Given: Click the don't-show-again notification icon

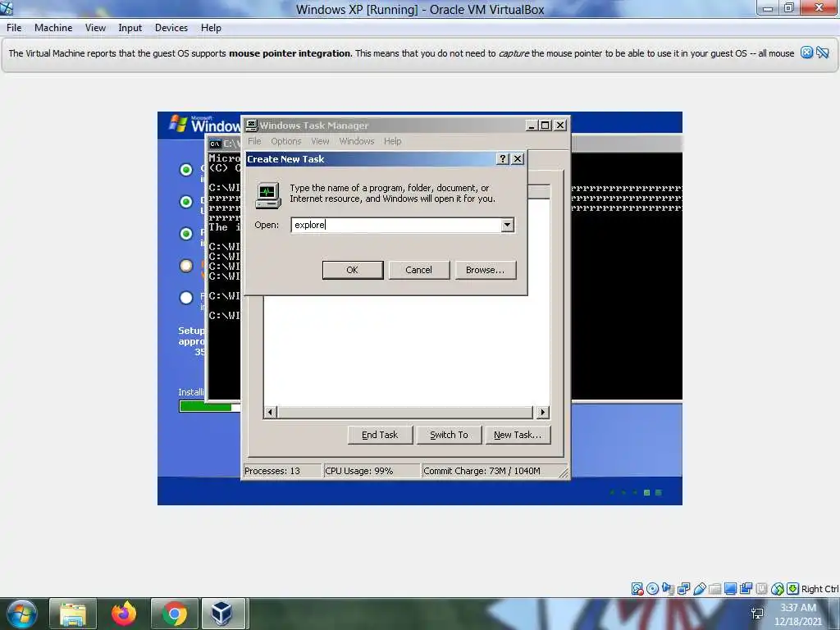Looking at the screenshot, I should click(823, 52).
